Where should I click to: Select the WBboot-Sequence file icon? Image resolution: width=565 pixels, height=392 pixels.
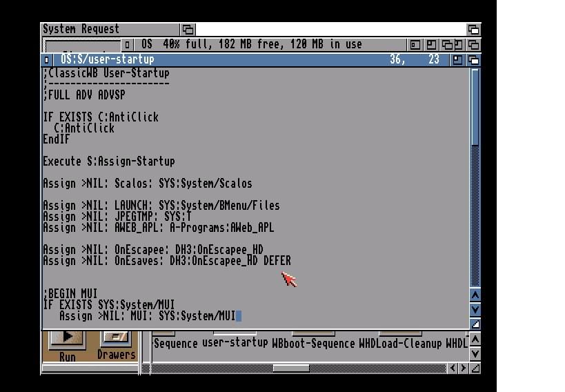tap(313, 343)
